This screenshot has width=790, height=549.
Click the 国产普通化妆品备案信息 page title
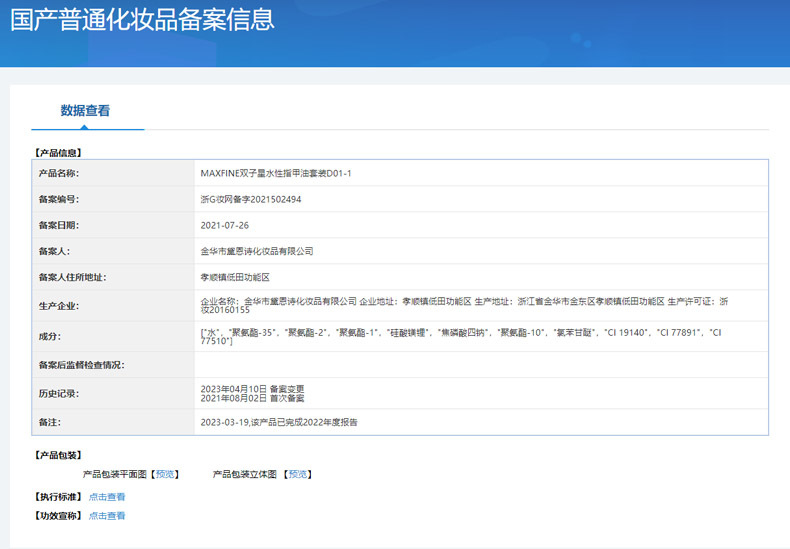(x=142, y=20)
